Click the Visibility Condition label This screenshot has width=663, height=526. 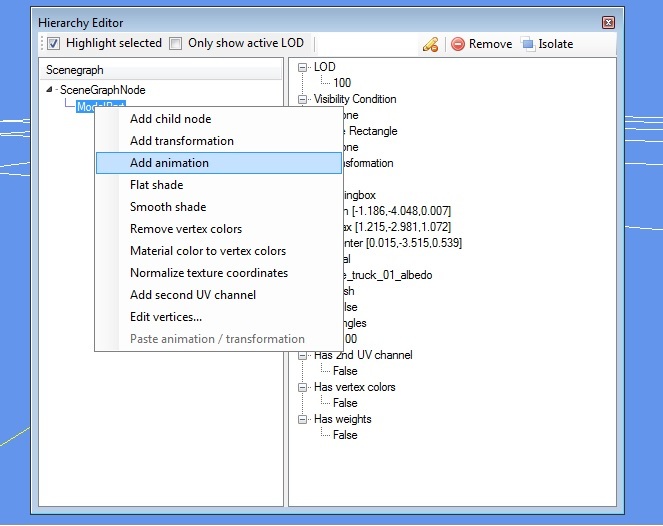(355, 99)
